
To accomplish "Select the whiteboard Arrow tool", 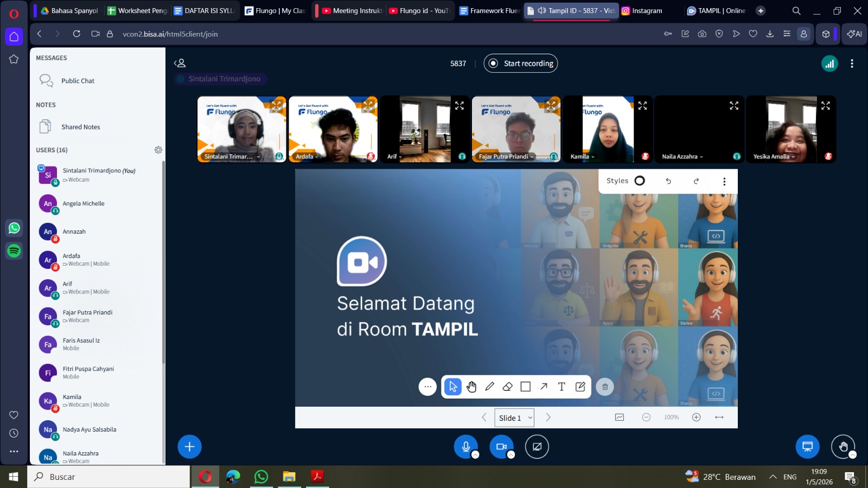I will (544, 387).
